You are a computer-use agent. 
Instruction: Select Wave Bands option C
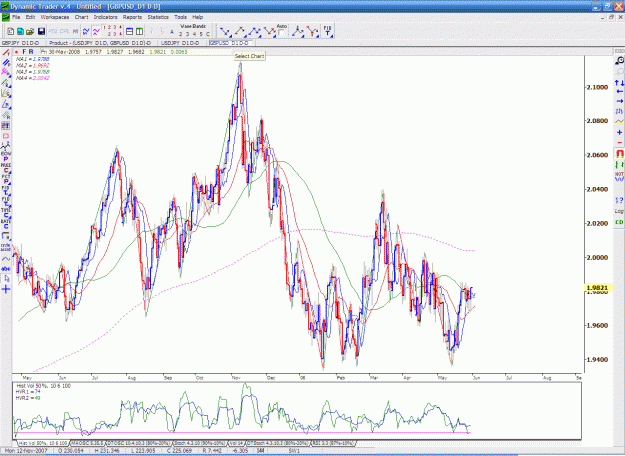[x=207, y=34]
